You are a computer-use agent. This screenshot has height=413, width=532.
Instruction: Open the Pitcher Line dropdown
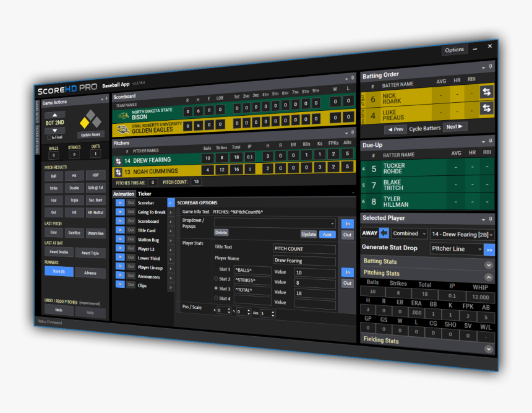point(457,249)
